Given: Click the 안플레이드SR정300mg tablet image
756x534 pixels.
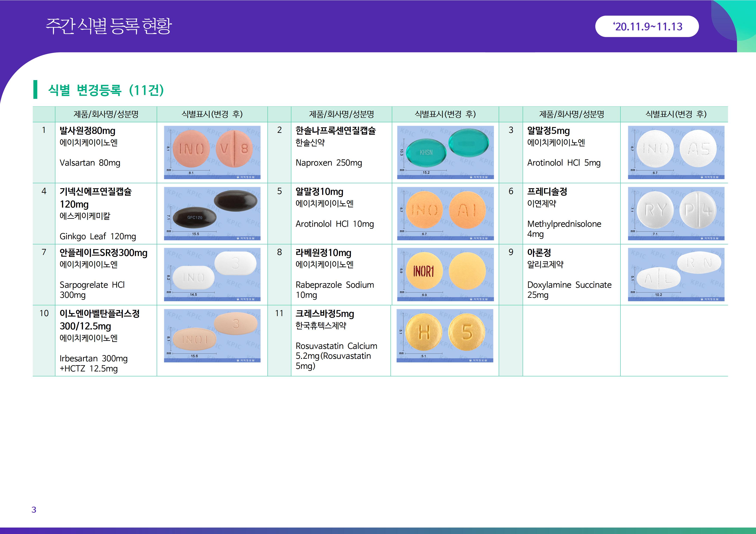Looking at the screenshot, I should pos(212,274).
